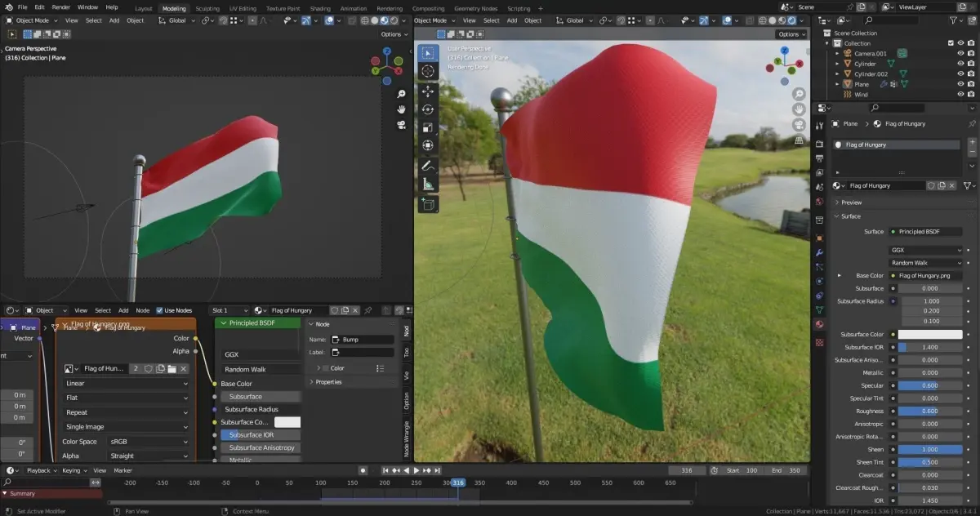Open the Object Data properties tab icon

pyautogui.click(x=819, y=310)
